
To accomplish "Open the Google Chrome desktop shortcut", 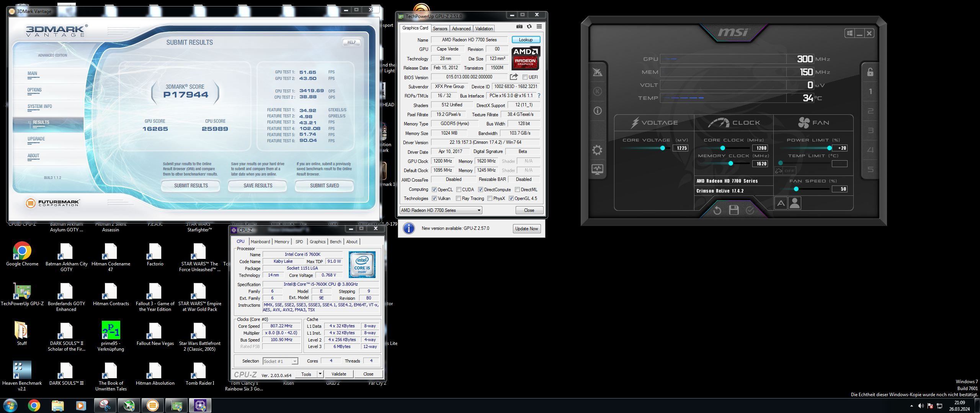I will coord(22,254).
